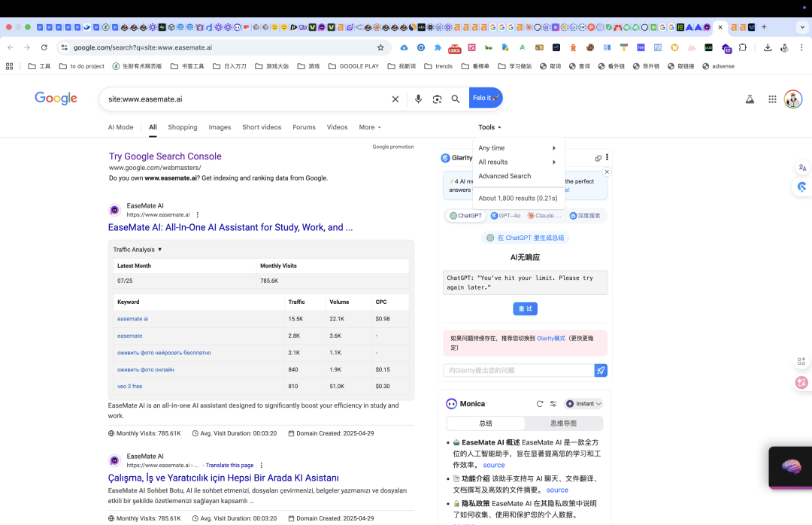Image resolution: width=812 pixels, height=525 pixels.
Task: Click the floating translate icon on right edge
Action: coord(802,168)
